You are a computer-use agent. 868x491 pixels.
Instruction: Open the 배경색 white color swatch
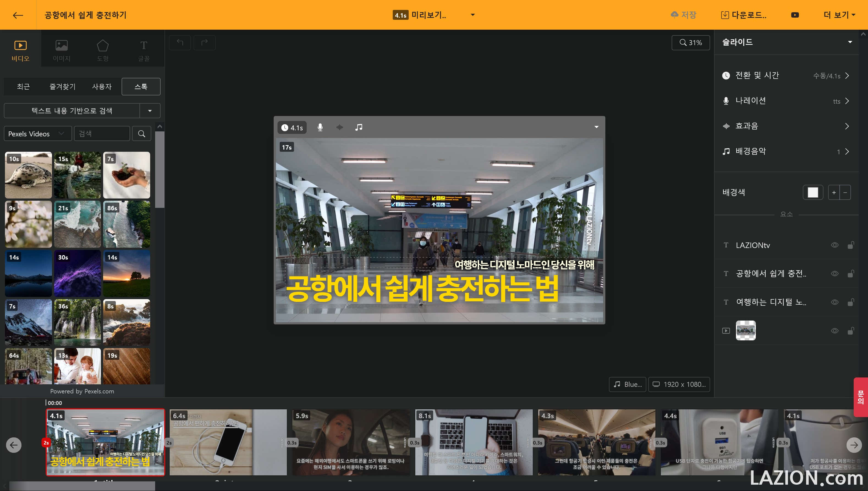coord(812,192)
